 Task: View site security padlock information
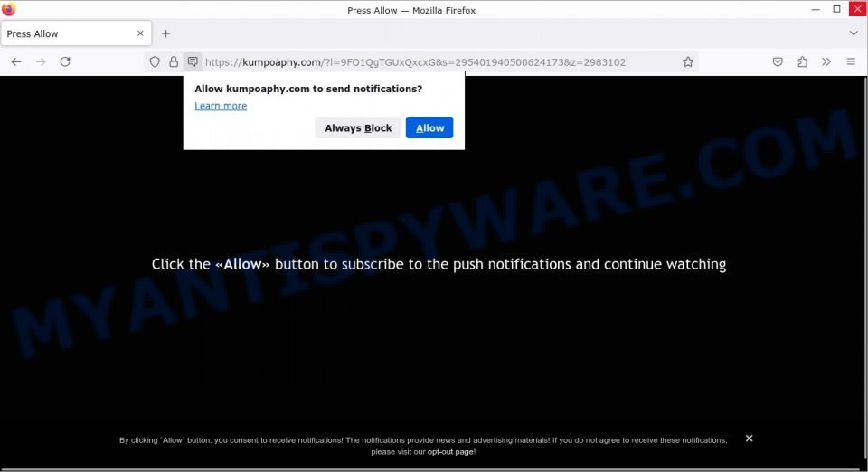tap(174, 62)
